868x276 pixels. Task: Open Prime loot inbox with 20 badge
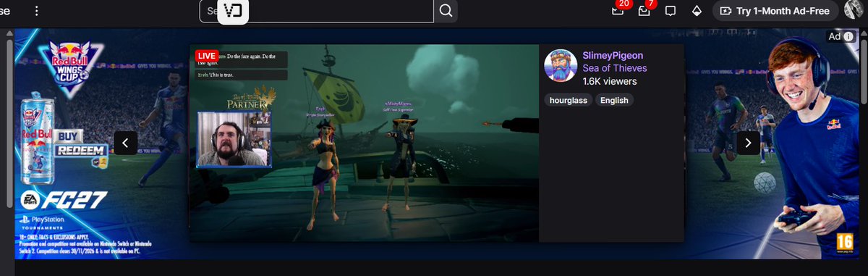[x=617, y=11]
